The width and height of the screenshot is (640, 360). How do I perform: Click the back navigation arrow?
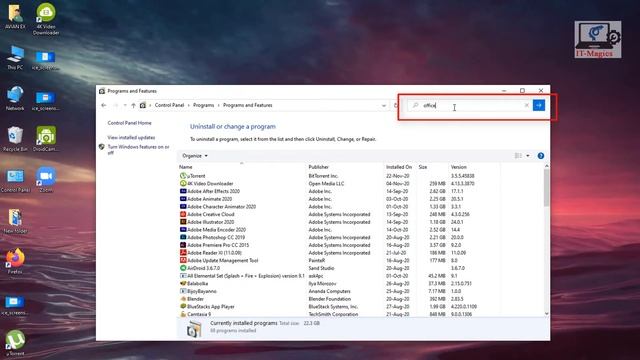click(104, 105)
